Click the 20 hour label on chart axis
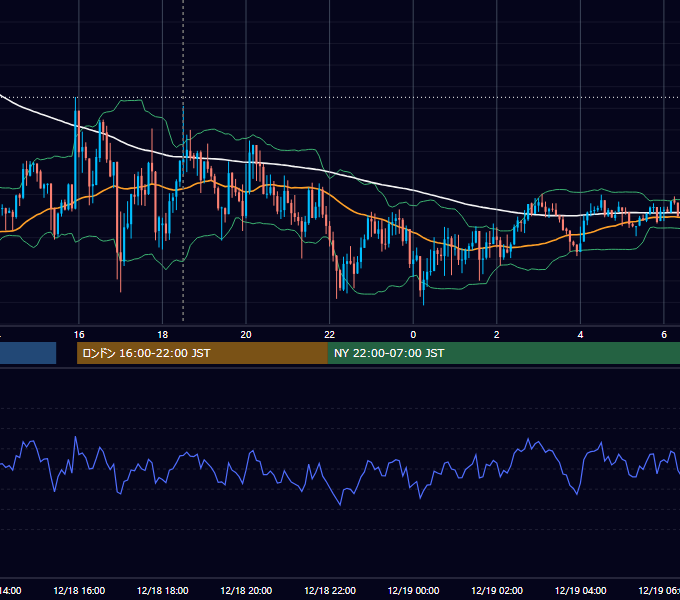The image size is (680, 600). 246,335
